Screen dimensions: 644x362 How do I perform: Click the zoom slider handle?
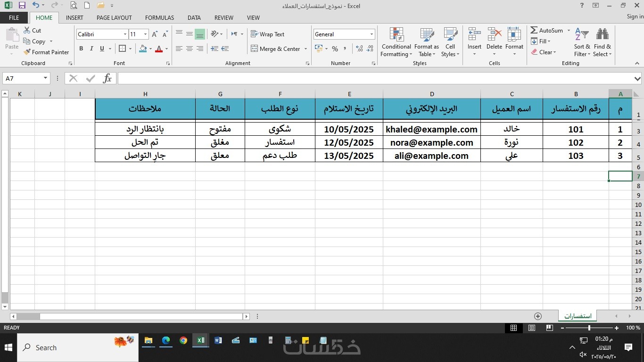tap(589, 328)
